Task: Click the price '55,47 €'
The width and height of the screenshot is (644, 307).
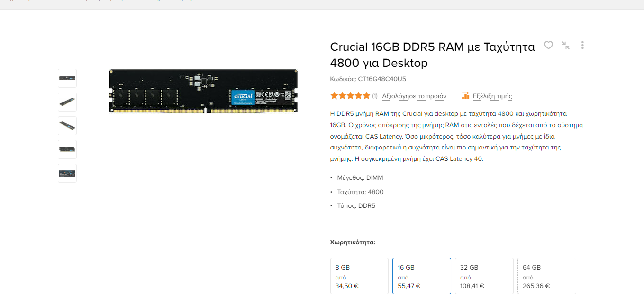Action: [x=409, y=286]
